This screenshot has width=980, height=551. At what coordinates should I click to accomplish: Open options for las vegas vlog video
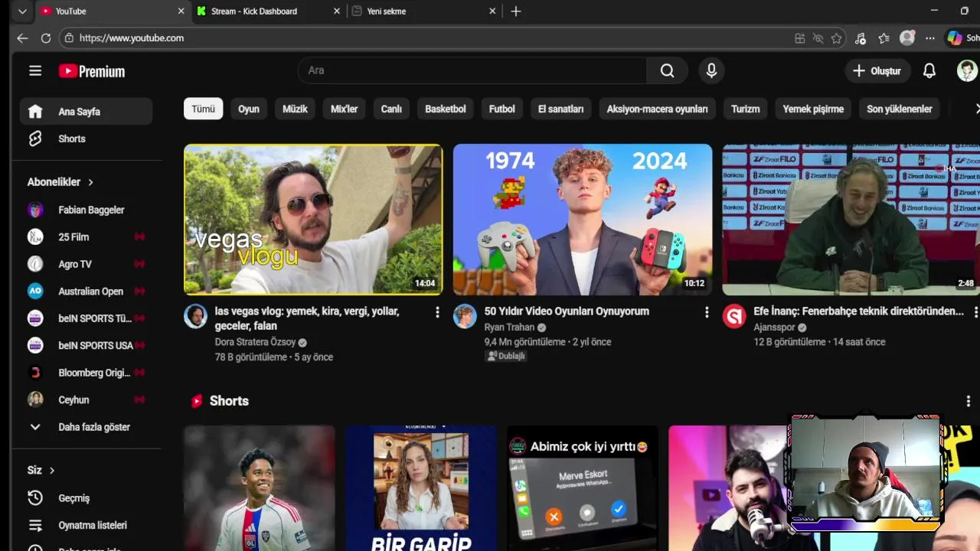click(x=437, y=312)
